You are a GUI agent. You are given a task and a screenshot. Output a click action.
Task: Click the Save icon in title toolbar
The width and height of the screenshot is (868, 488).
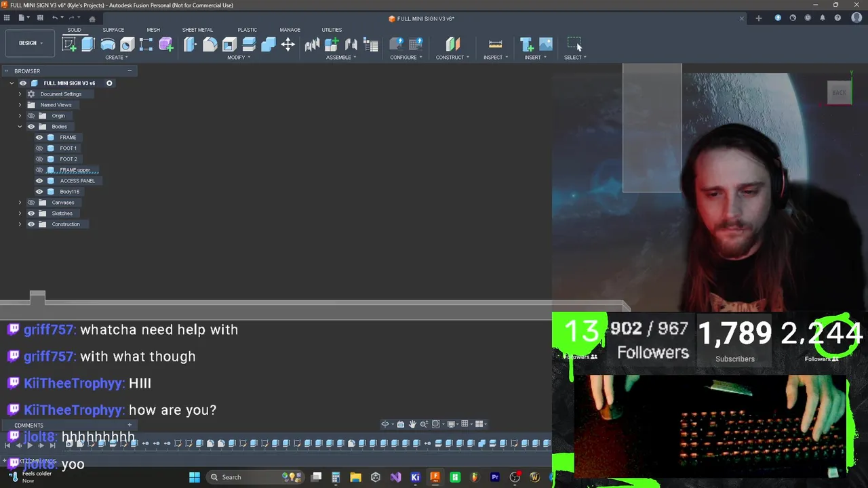[40, 18]
